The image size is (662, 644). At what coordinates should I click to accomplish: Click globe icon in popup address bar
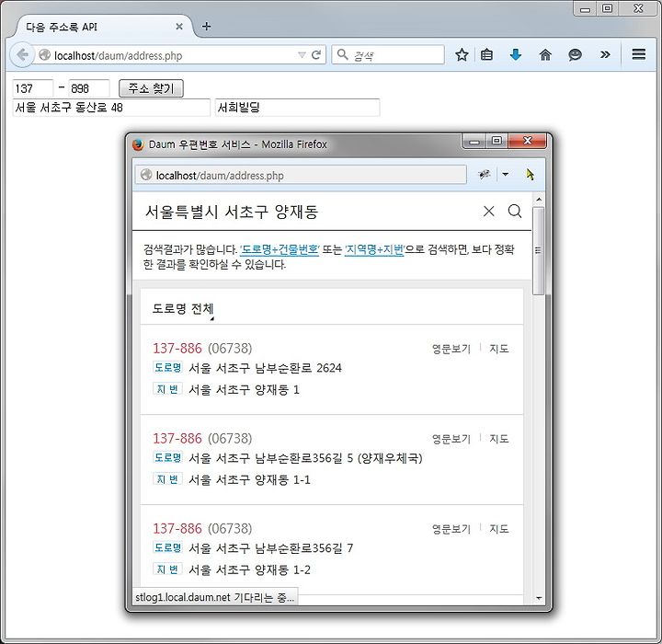tap(146, 175)
